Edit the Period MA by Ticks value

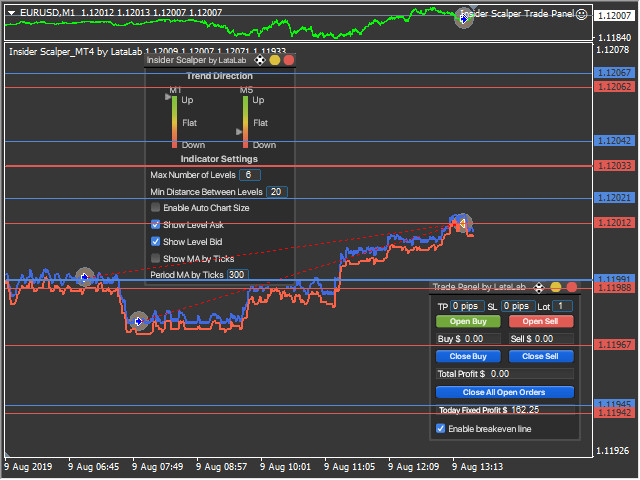tap(238, 275)
